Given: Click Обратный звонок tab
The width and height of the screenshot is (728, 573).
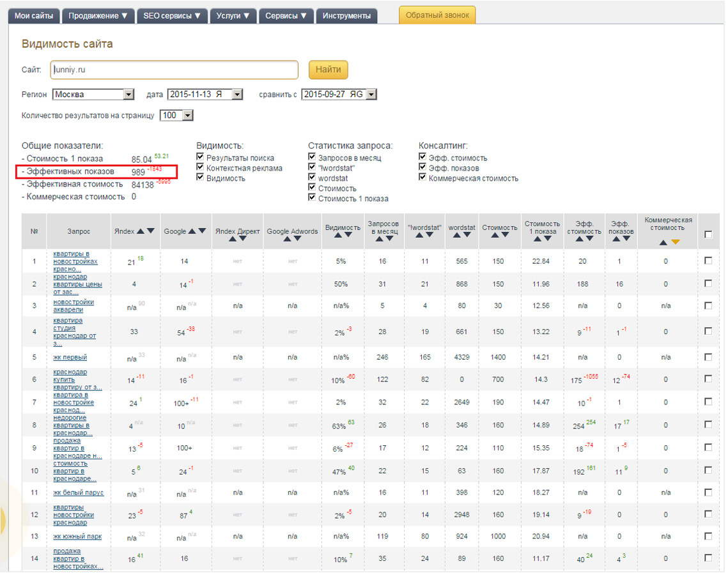Looking at the screenshot, I should click(x=437, y=15).
